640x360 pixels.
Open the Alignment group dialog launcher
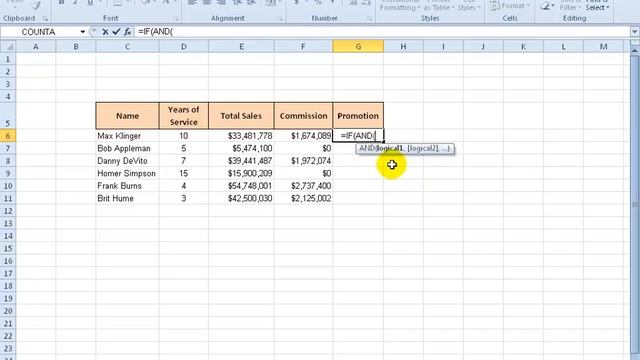280,19
